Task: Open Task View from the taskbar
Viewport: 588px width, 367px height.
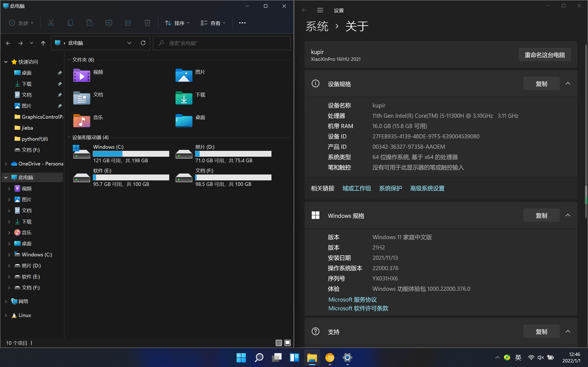Action: click(277, 358)
